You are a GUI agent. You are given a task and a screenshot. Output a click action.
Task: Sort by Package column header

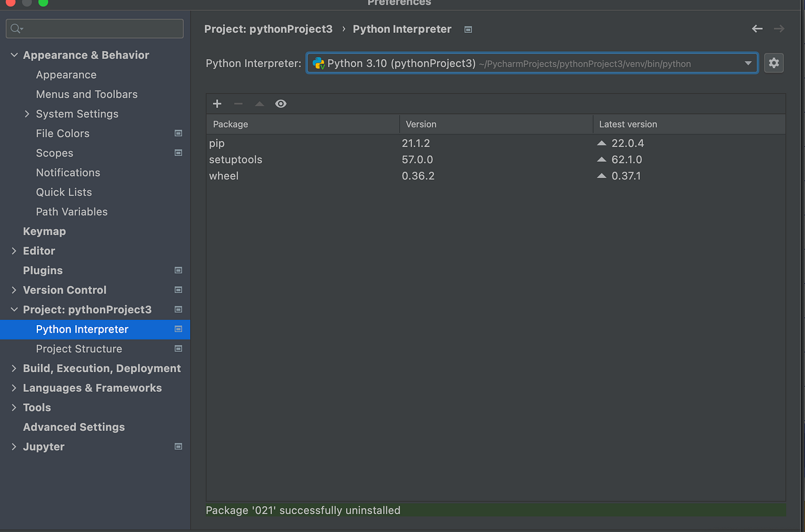303,124
